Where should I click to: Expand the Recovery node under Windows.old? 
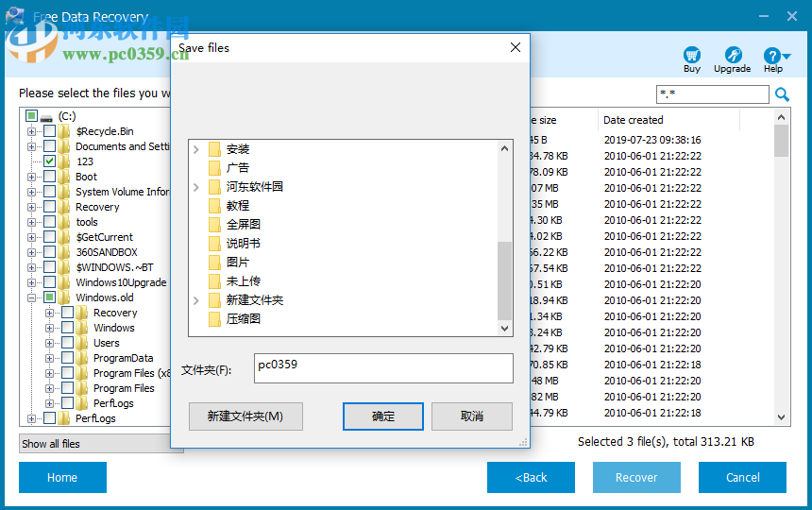coord(50,313)
